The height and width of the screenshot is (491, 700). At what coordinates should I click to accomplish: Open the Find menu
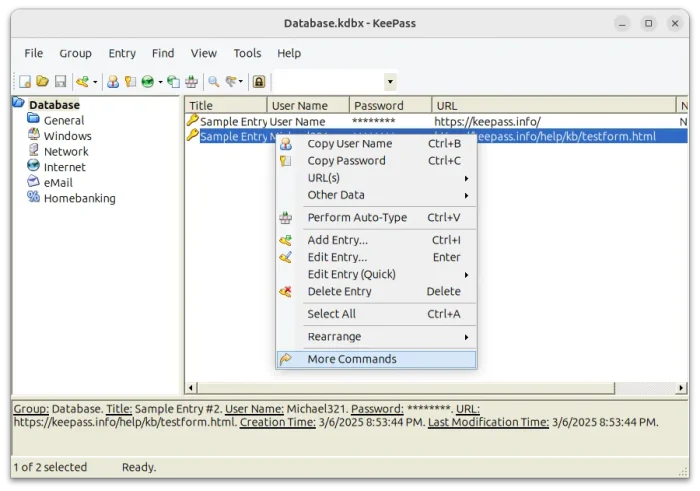click(x=163, y=53)
